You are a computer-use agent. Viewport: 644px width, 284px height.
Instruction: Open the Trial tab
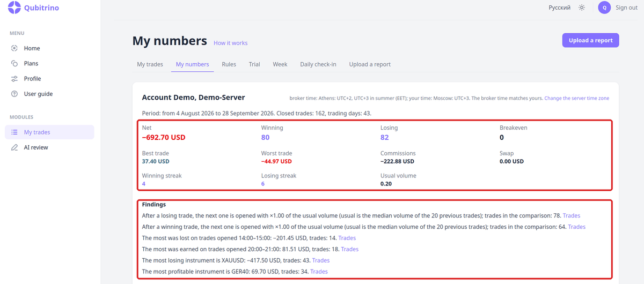pos(254,64)
